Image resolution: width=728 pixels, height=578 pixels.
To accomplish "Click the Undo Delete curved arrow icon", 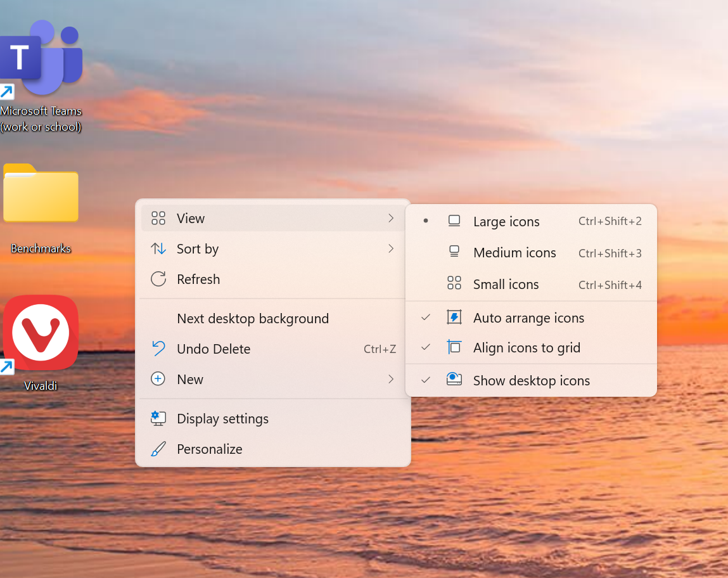I will pyautogui.click(x=158, y=349).
